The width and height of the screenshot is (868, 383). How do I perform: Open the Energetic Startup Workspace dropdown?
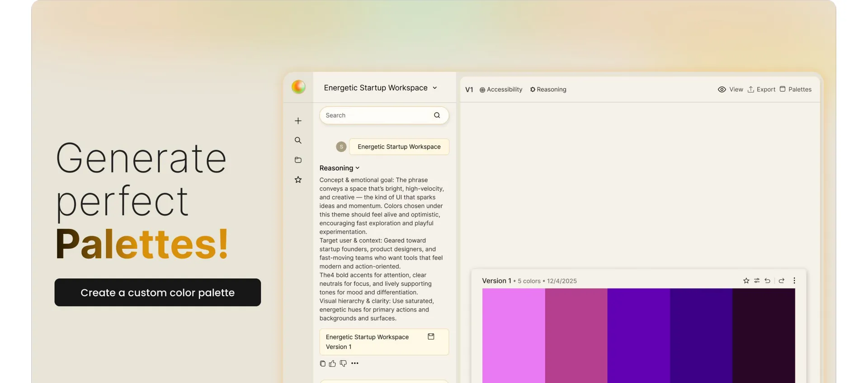tap(380, 88)
